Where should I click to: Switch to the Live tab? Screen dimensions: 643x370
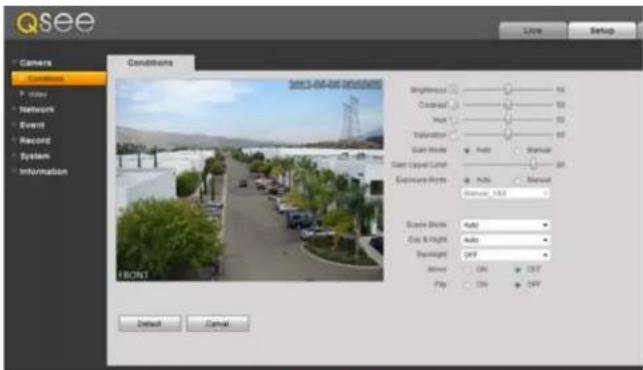[x=533, y=31]
